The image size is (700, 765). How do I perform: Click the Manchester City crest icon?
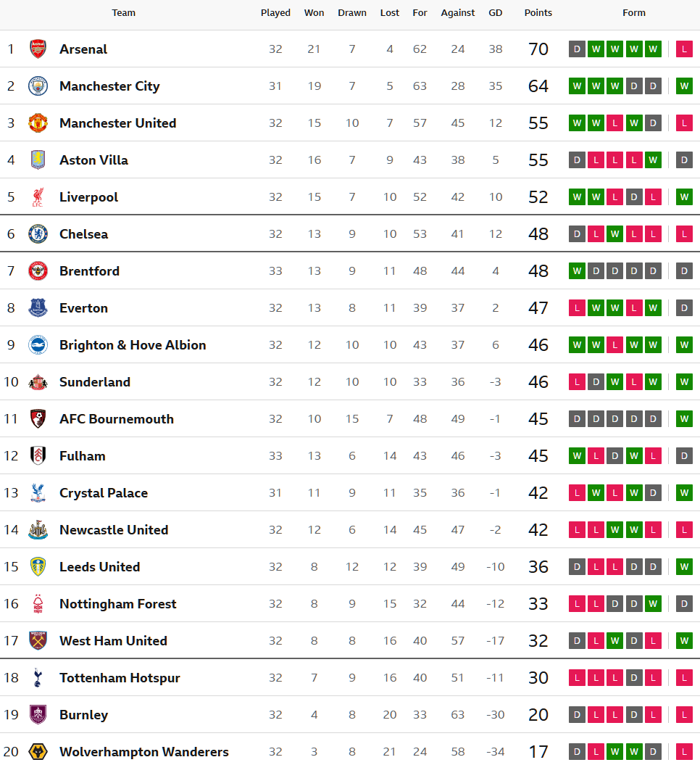pos(38,86)
